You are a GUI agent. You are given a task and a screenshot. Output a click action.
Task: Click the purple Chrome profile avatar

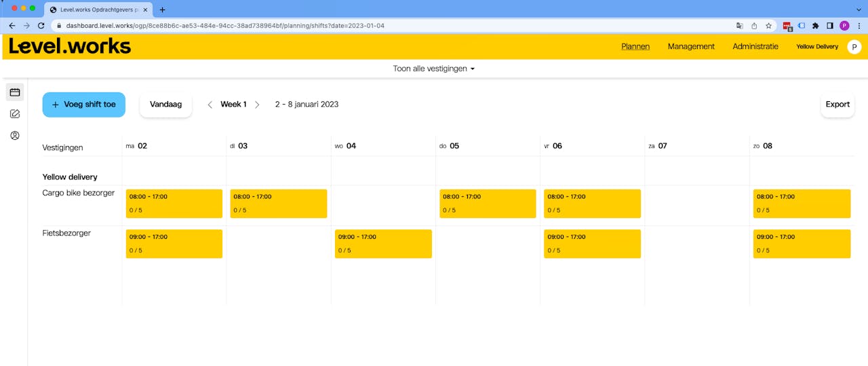coord(844,25)
